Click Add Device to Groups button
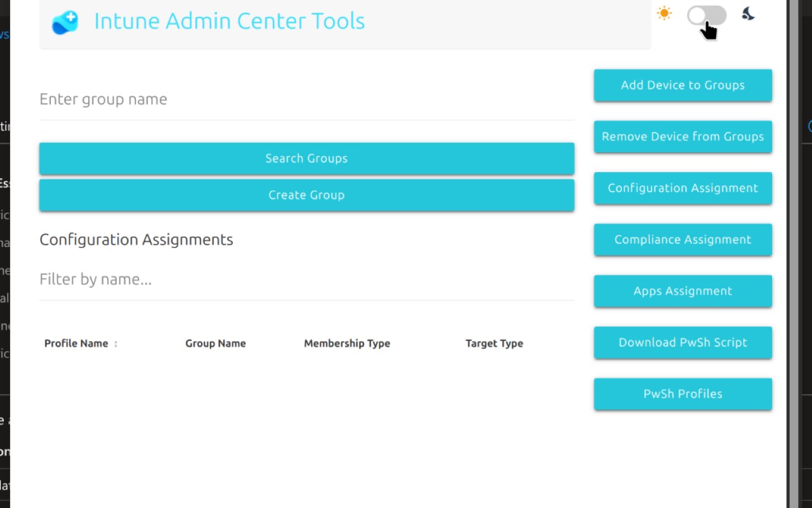812x508 pixels. 683,85
